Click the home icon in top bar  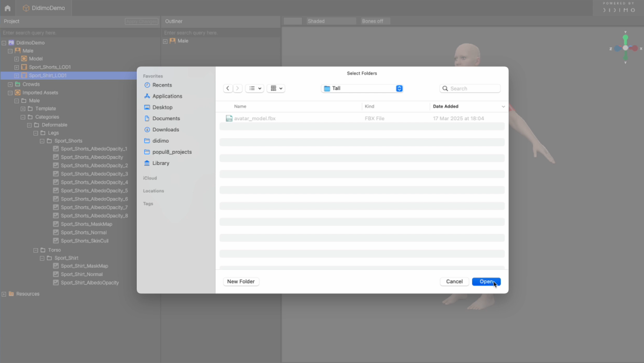point(8,8)
